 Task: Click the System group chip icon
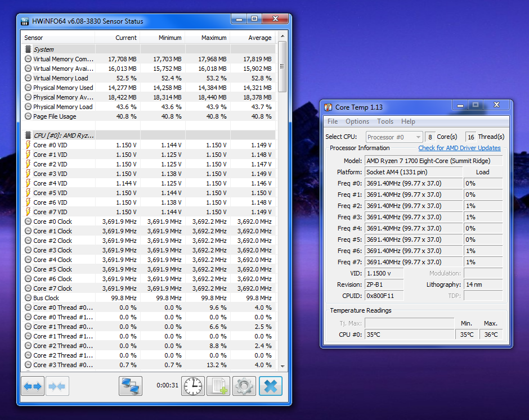(x=28, y=49)
